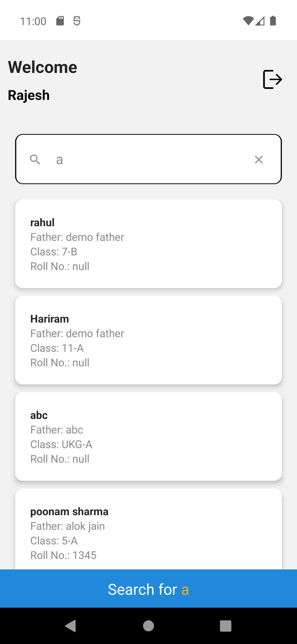Focus the search input containing 'a'
297x644 pixels.
pos(148,159)
